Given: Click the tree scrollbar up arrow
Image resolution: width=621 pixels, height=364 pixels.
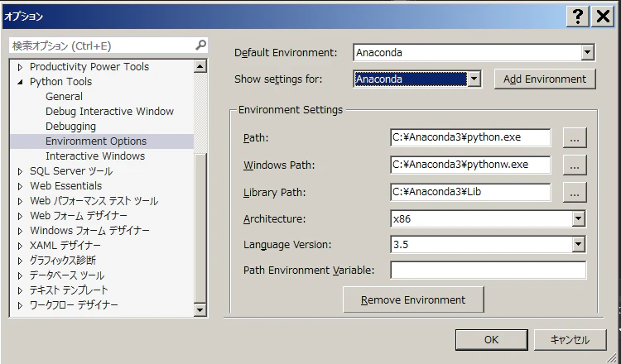Looking at the screenshot, I should tap(200, 66).
